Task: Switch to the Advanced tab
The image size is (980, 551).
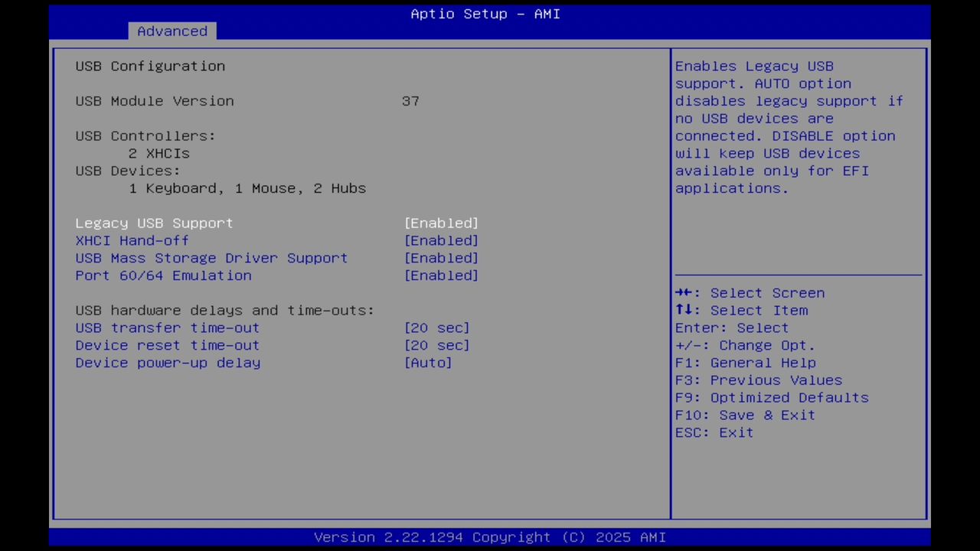Action: [x=172, y=31]
